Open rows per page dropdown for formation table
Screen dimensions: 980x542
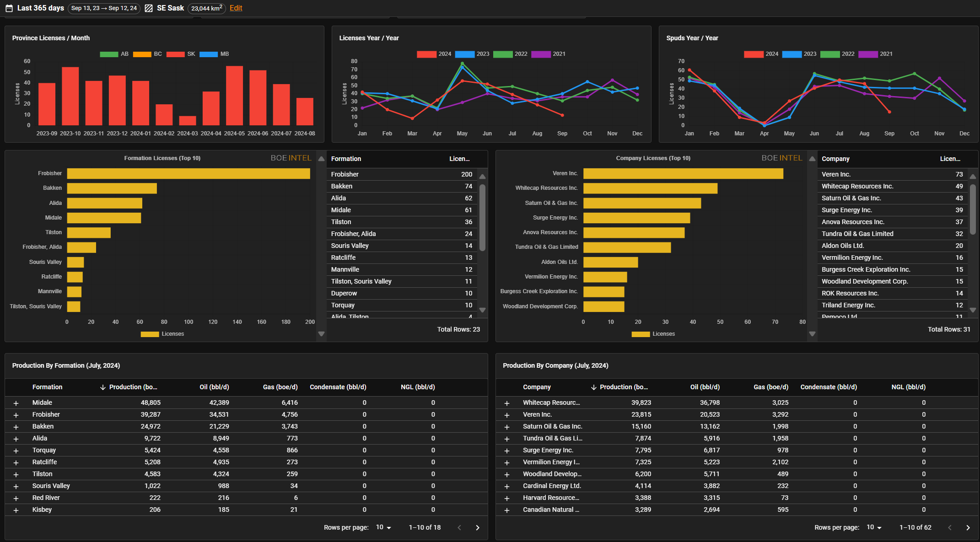point(383,527)
